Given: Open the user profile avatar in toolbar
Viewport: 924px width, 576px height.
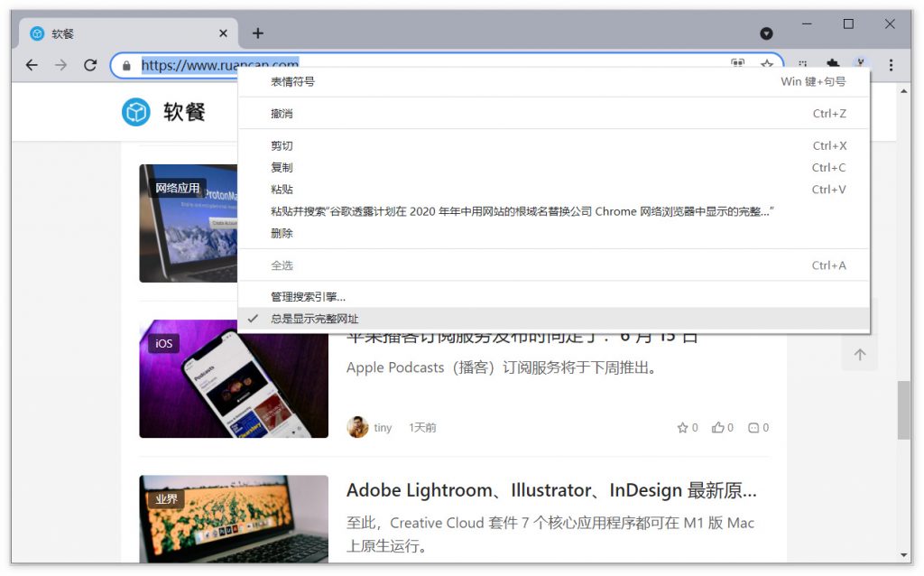Looking at the screenshot, I should click(861, 65).
